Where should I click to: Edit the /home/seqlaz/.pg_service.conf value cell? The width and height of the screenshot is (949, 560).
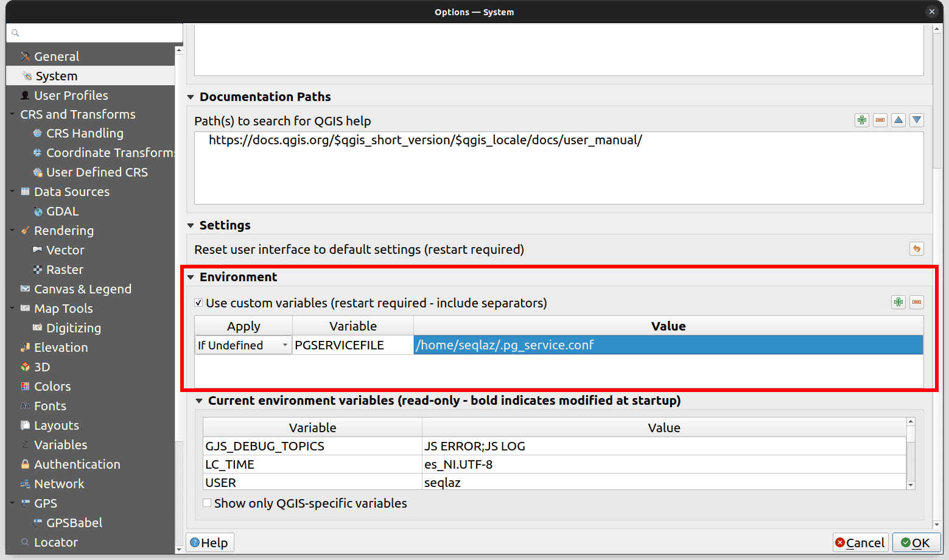(x=668, y=345)
